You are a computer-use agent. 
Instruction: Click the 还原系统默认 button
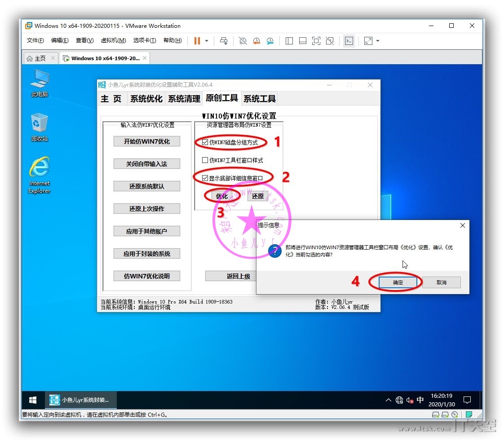tap(146, 186)
